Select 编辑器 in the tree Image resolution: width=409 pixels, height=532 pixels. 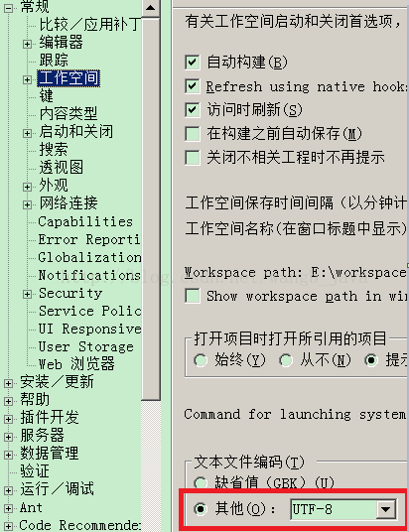pos(62,43)
